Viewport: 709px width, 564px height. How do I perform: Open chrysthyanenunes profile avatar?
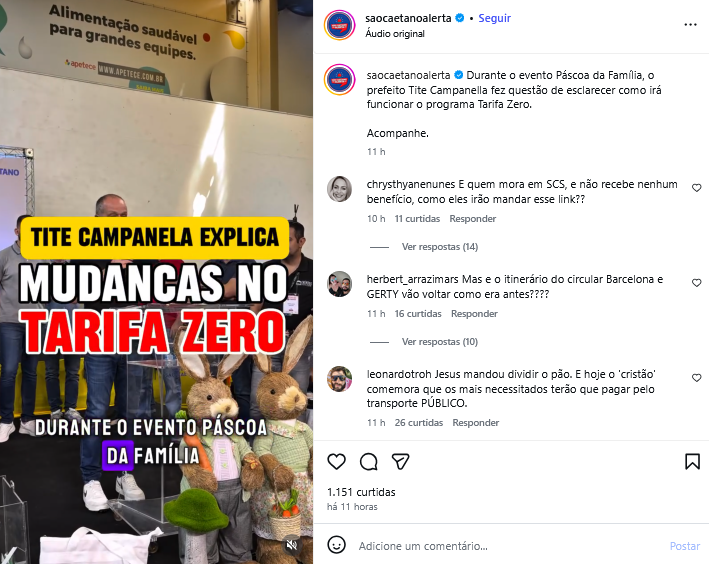[340, 189]
